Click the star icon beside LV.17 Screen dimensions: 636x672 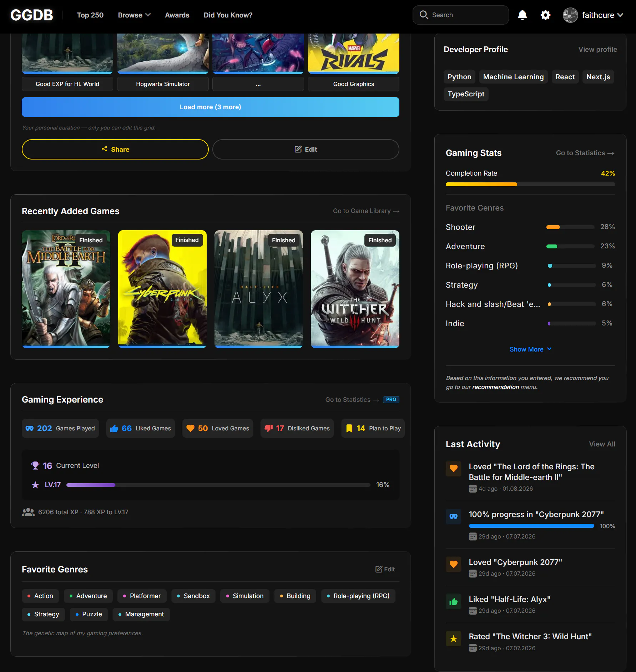35,485
